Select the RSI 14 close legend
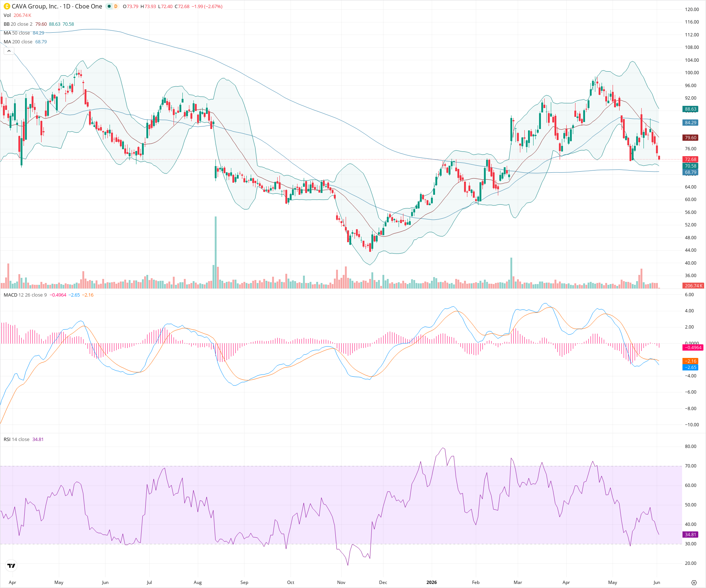Viewport: 706px width, 588px height. [17, 439]
